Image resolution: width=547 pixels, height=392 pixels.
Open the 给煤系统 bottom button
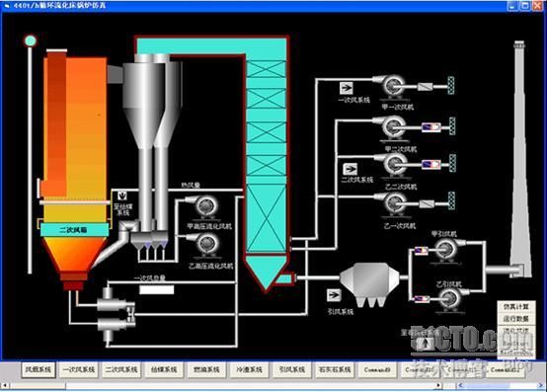(164, 369)
